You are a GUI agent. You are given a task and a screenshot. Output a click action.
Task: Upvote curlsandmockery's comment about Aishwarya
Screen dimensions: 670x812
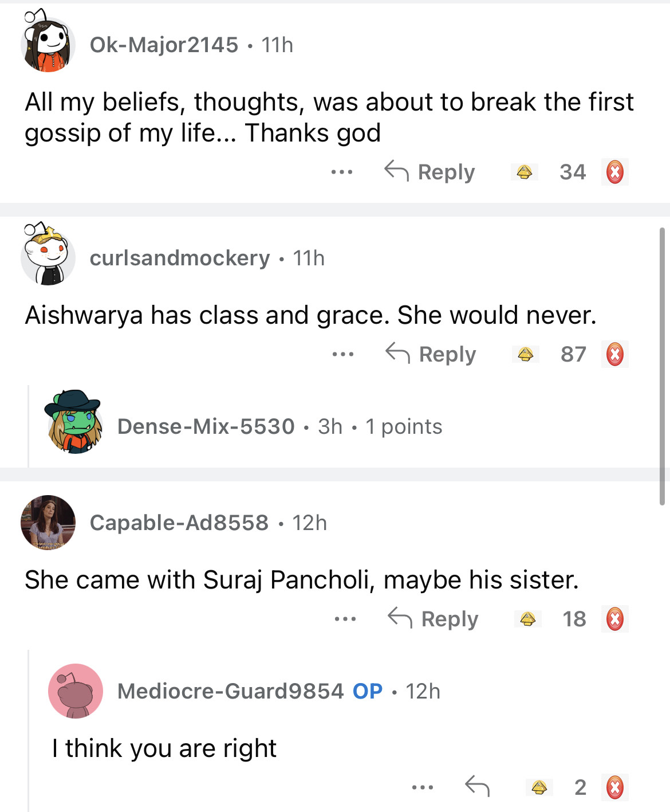[x=526, y=354]
